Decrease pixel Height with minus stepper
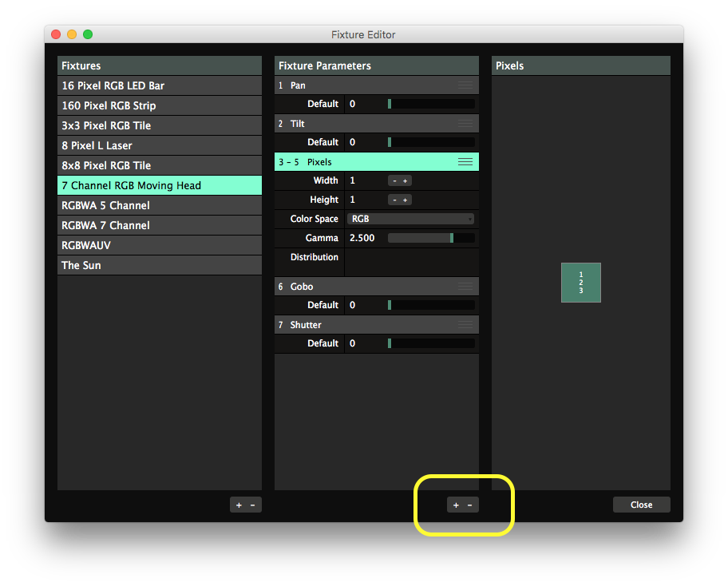Viewport: 728px width, 586px height. pos(394,200)
